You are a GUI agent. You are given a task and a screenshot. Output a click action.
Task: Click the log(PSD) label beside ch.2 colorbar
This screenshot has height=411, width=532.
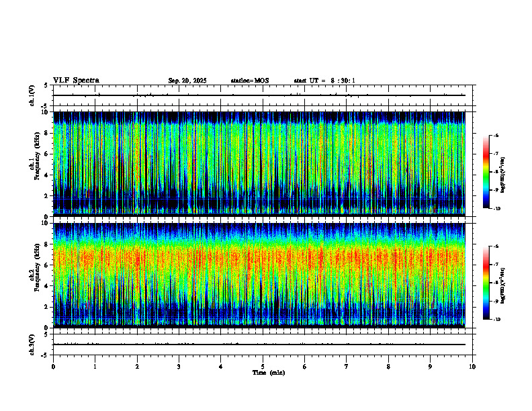pos(503,285)
